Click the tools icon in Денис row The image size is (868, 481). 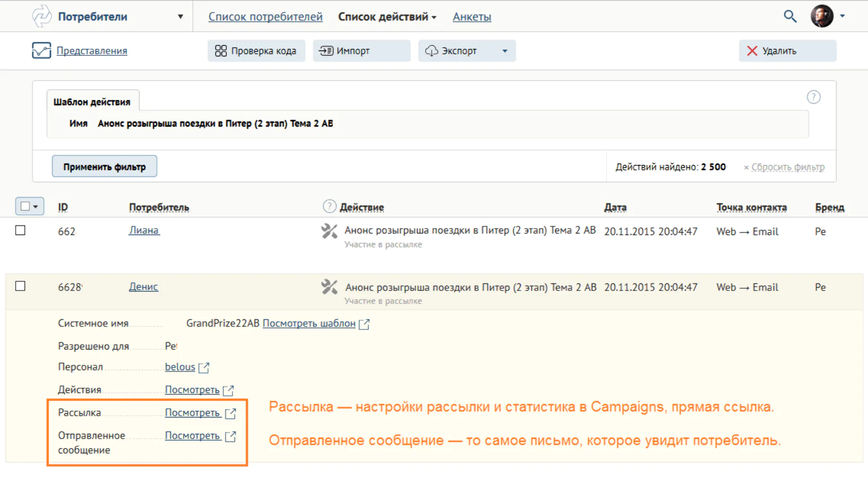click(x=329, y=287)
